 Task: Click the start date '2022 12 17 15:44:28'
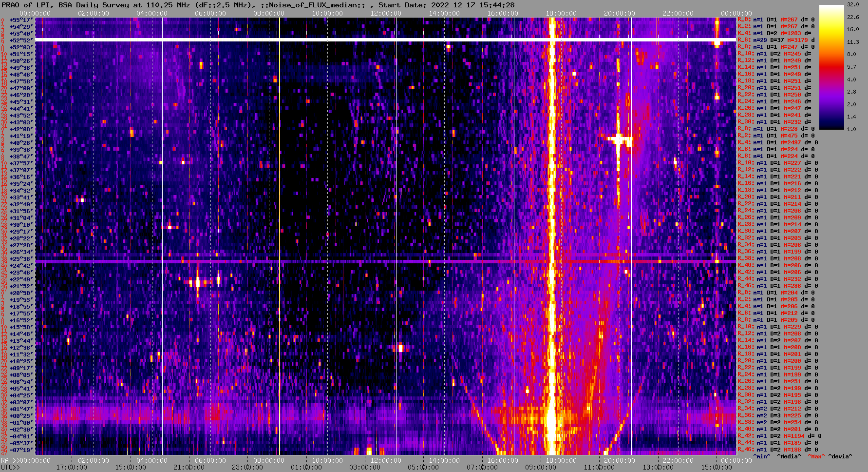click(x=473, y=5)
